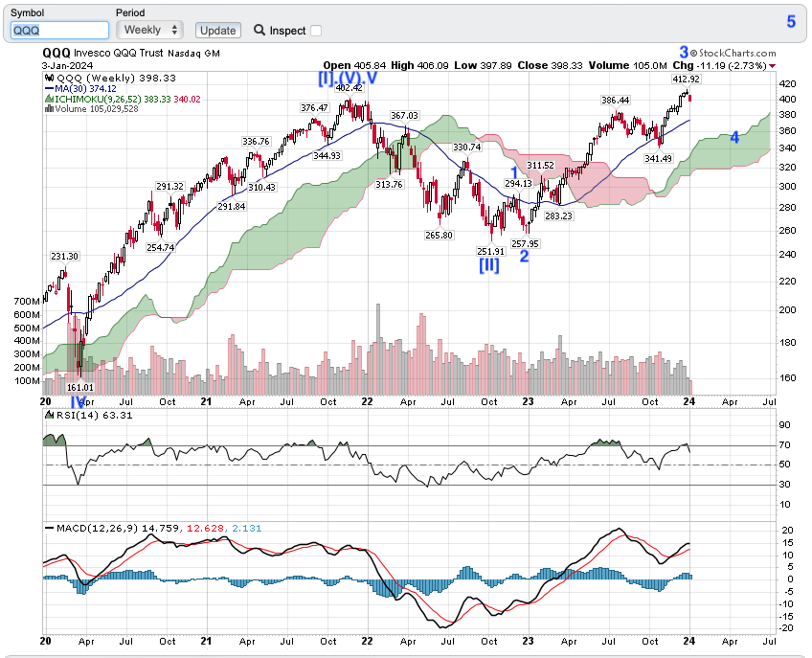Click the blue wave 4 annotation
812x658 pixels.
734,137
